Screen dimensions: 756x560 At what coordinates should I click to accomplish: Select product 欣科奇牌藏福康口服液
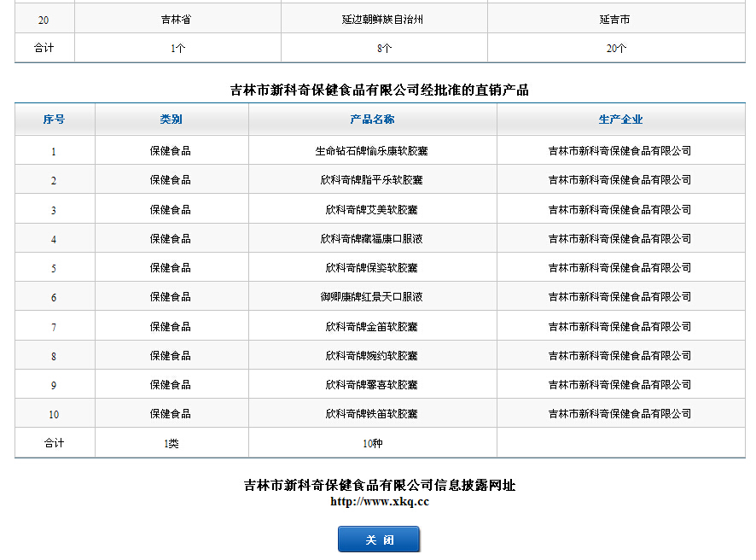372,239
